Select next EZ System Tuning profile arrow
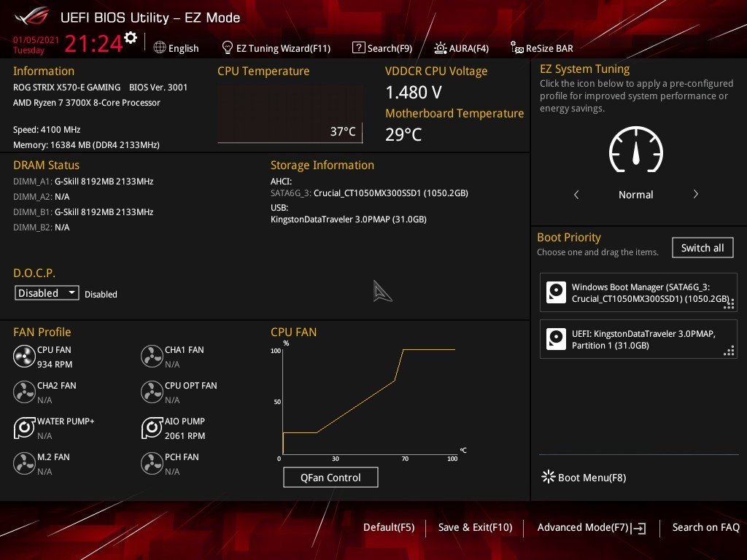 [x=695, y=194]
